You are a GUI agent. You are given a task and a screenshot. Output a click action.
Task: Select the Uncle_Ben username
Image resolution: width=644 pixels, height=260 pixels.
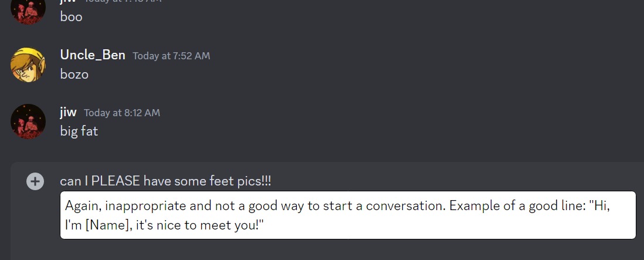[x=93, y=55]
